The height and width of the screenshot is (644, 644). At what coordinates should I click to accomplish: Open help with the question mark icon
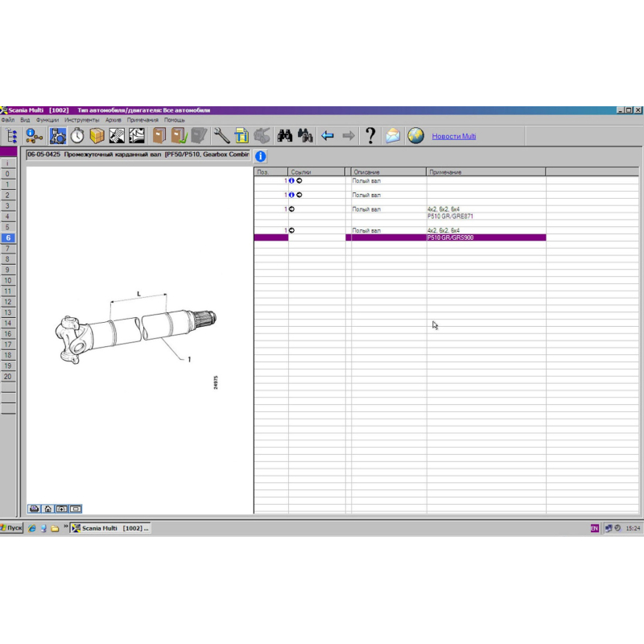tap(370, 135)
